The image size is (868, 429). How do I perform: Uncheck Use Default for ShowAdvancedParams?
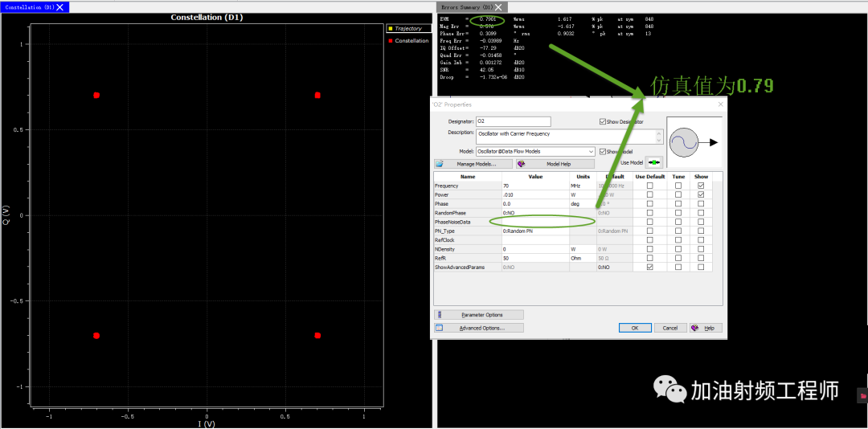(650, 267)
